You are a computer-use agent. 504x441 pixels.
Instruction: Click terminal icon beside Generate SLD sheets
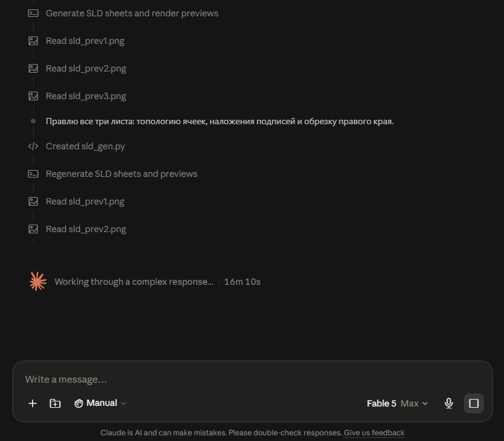pos(33,13)
